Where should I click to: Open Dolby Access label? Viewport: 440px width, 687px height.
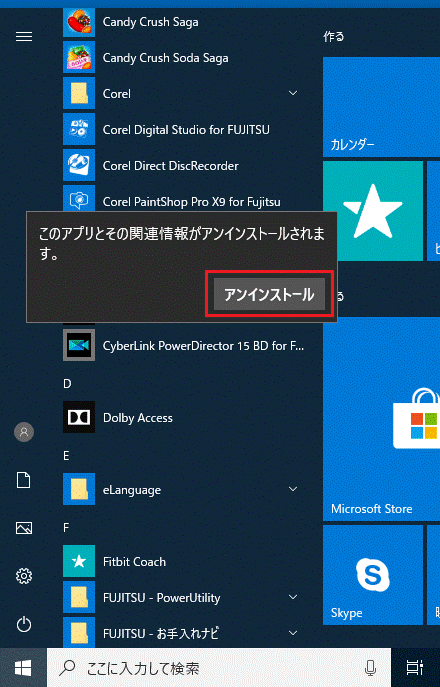138,418
